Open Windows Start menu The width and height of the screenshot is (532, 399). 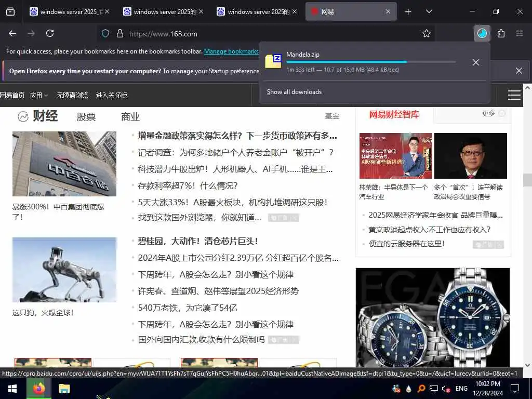coord(12,389)
